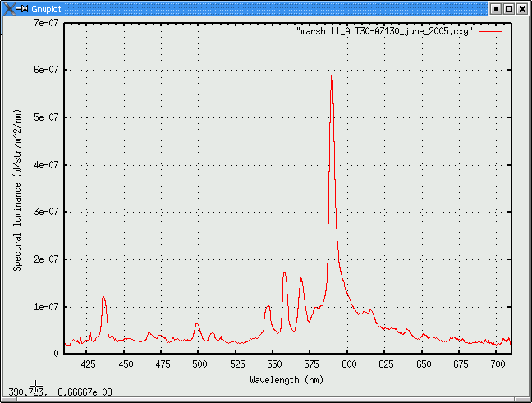532x403 pixels.
Task: Click the pin/sticky icon in title bar
Action: point(22,8)
